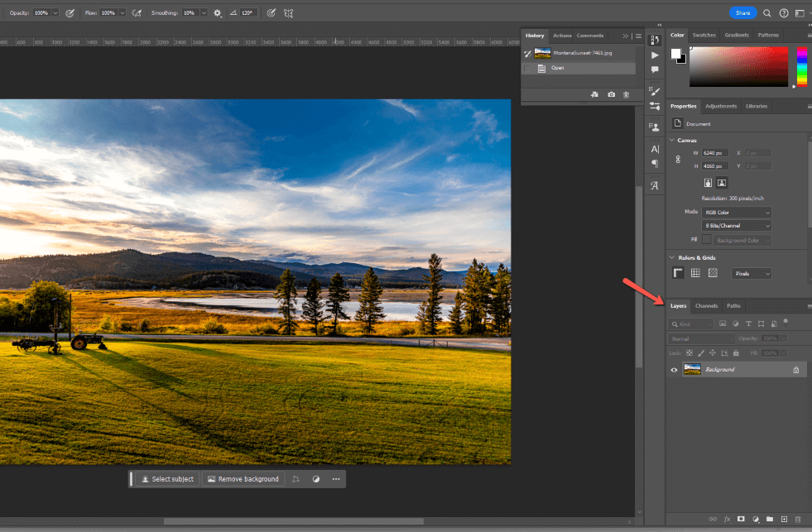Click the new group folder icon in Layers

click(770, 519)
